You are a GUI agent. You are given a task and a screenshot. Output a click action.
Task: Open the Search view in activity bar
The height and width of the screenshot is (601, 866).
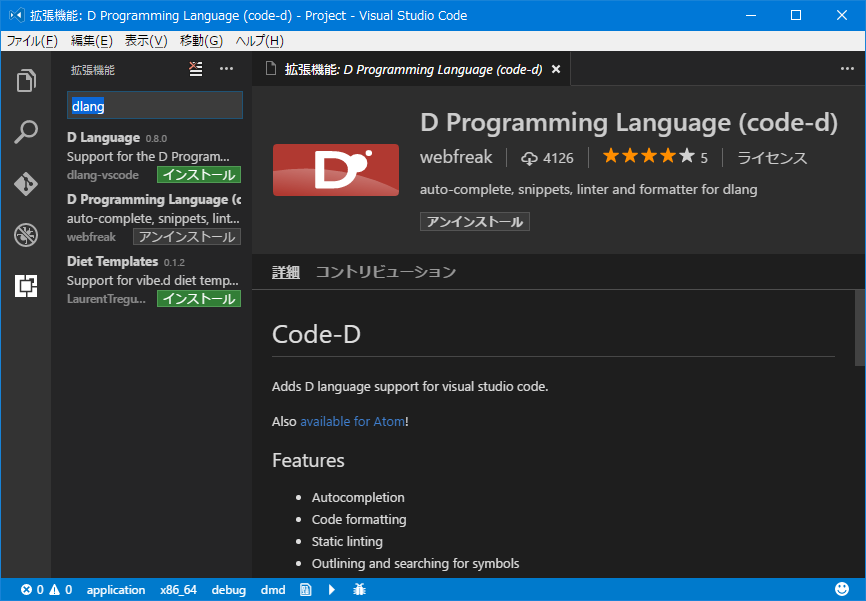(26, 132)
